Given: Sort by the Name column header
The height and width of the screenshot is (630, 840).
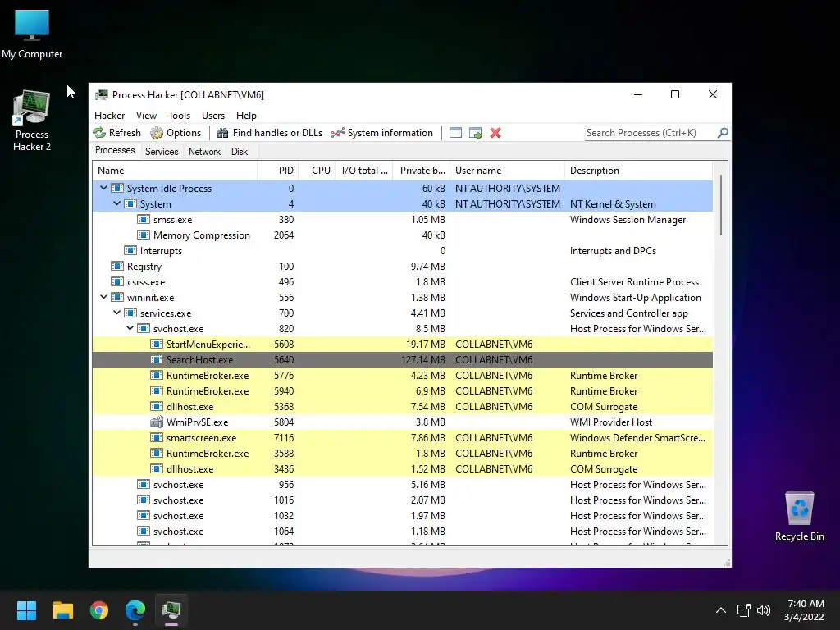Looking at the screenshot, I should tap(175, 171).
